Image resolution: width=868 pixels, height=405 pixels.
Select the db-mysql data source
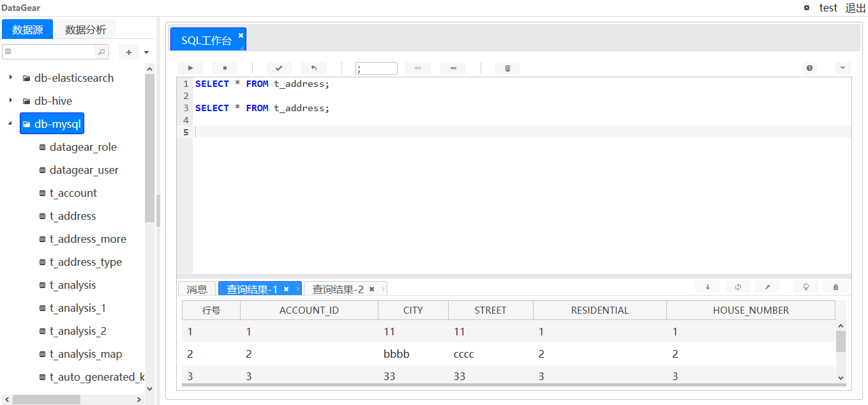(x=52, y=124)
